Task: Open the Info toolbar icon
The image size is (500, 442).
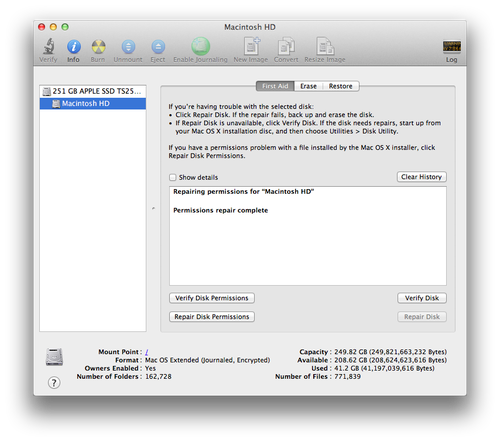Action: coord(74,47)
